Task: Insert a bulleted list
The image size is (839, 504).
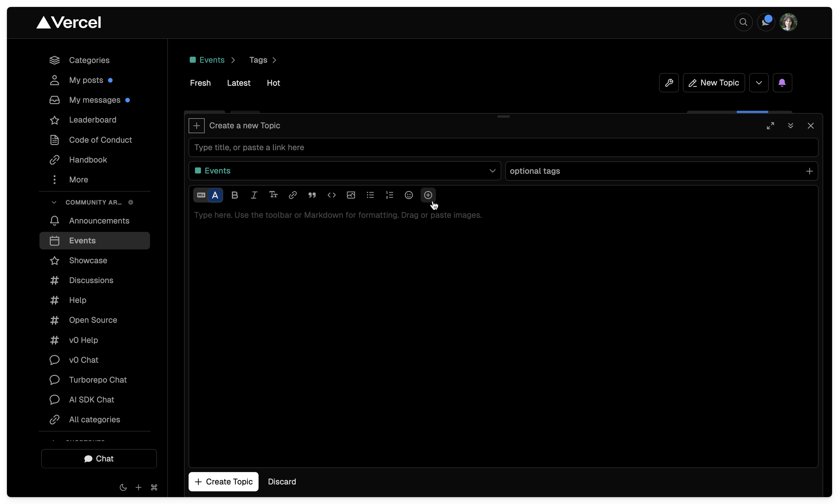Action: [370, 195]
